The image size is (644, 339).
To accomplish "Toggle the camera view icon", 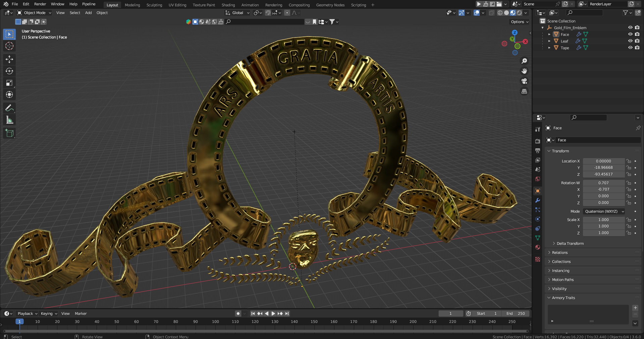I will point(524,81).
